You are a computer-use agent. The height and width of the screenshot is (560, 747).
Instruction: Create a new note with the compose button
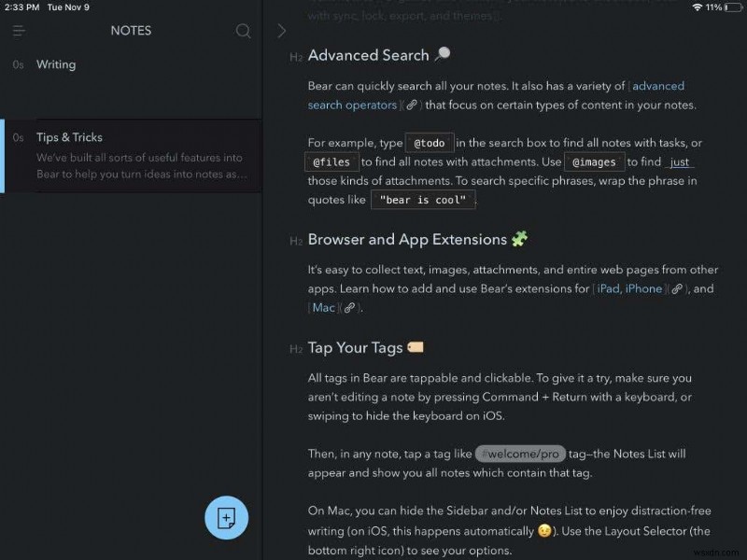227,518
